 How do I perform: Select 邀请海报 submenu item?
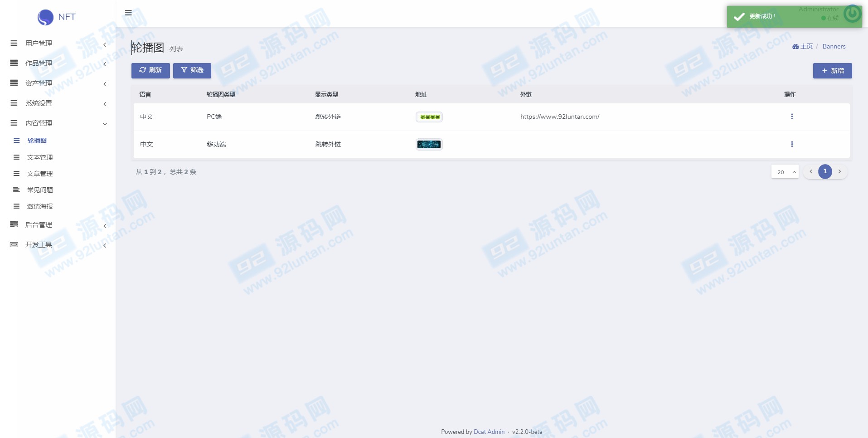click(x=58, y=206)
